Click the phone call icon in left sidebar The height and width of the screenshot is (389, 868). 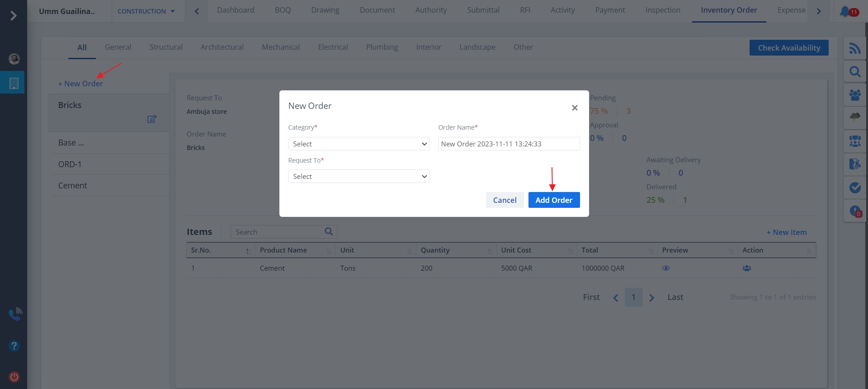coord(15,314)
